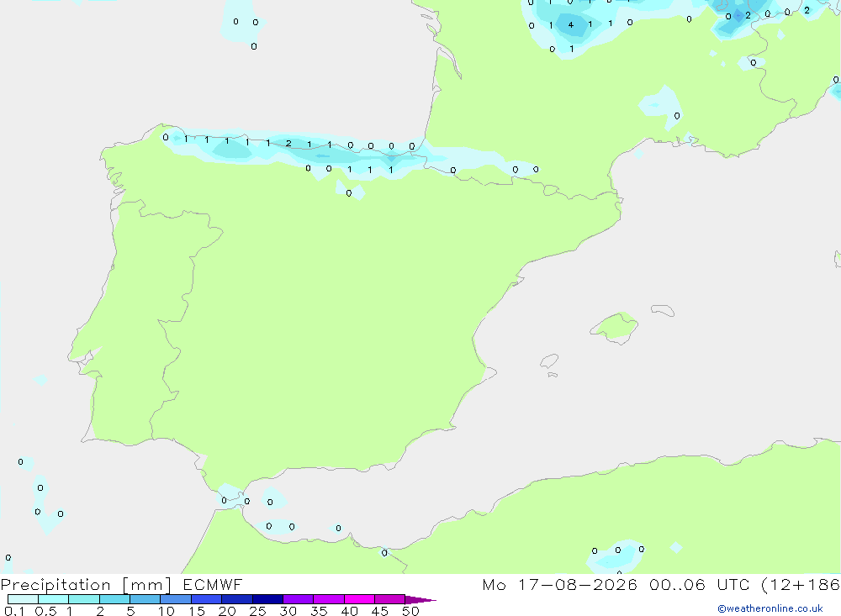The width and height of the screenshot is (841, 616).
Task: Click the '4' precipitation value over France
Action: (571, 24)
